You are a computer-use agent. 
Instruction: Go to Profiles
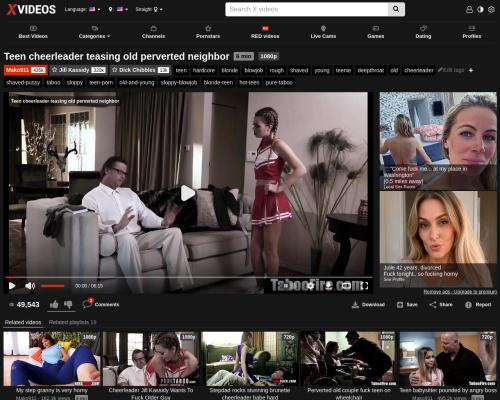pyautogui.click(x=472, y=32)
